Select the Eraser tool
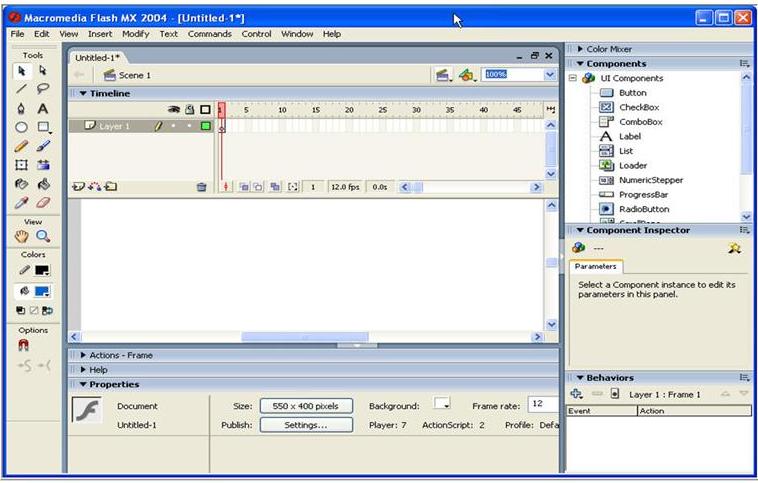Image resolution: width=758 pixels, height=483 pixels. coord(43,203)
